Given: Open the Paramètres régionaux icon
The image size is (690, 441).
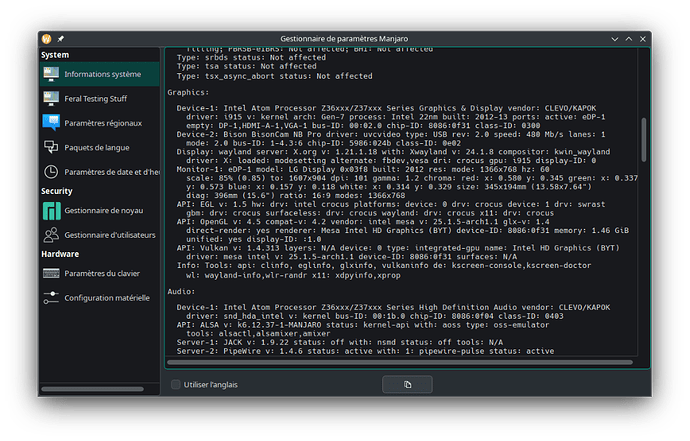Looking at the screenshot, I should (x=51, y=123).
